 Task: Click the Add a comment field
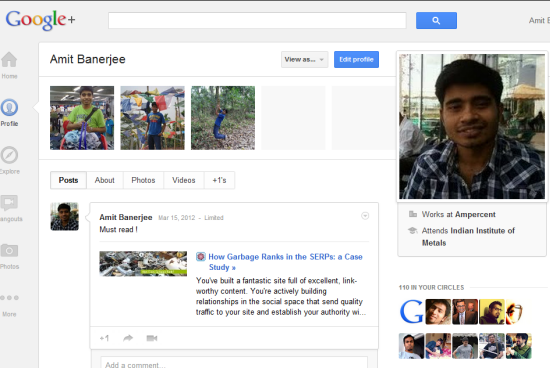point(234,363)
